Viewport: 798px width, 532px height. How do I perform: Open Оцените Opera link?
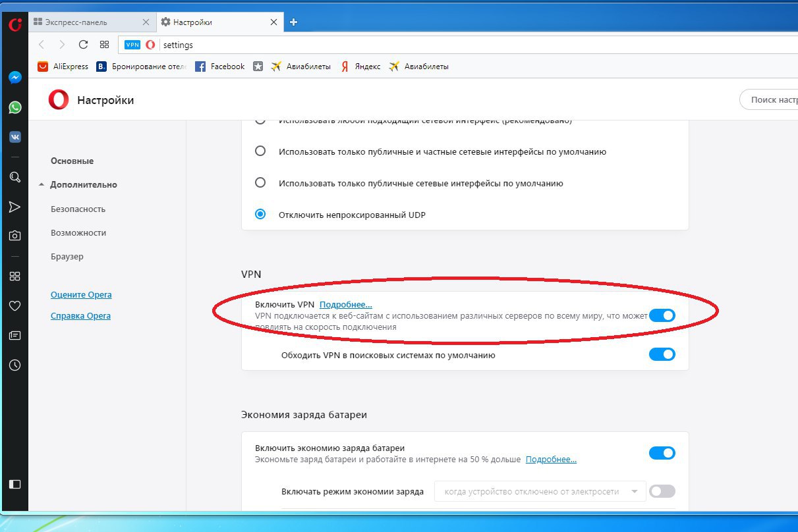(81, 295)
